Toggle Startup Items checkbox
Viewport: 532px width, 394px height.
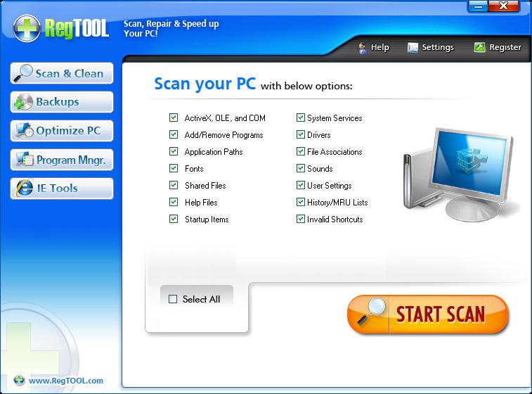click(174, 219)
